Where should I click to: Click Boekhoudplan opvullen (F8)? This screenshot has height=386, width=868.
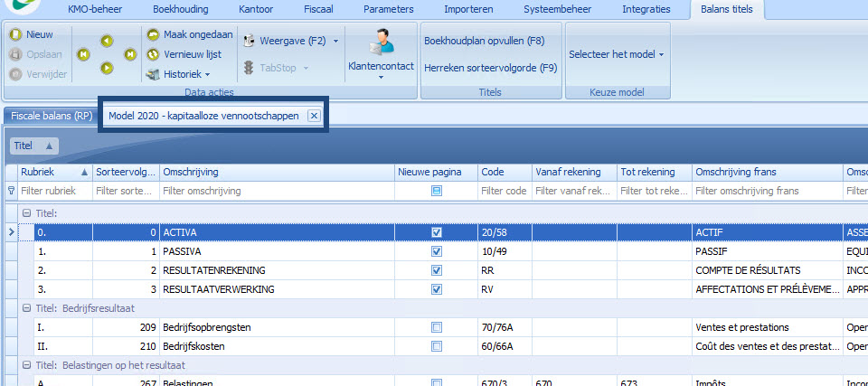484,41
